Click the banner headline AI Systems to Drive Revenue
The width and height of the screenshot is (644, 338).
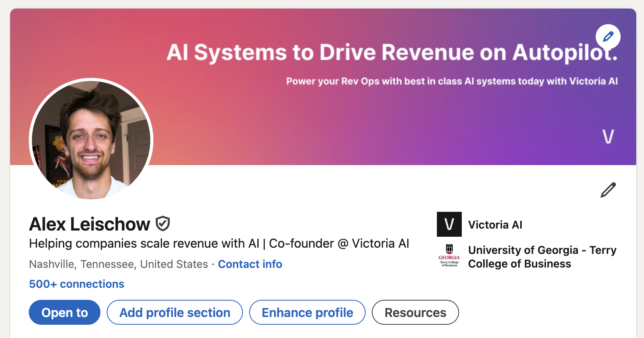pos(392,53)
